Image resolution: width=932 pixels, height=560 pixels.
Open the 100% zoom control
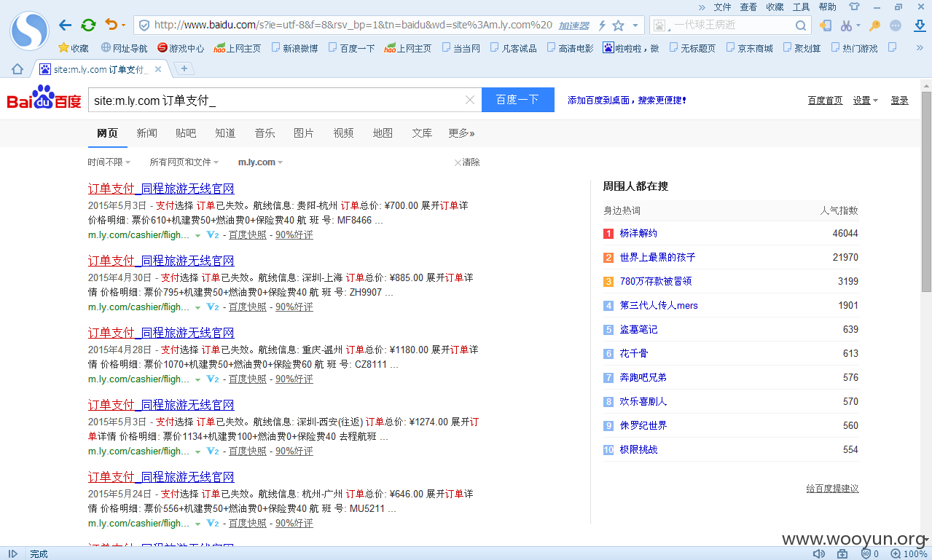[x=909, y=553]
